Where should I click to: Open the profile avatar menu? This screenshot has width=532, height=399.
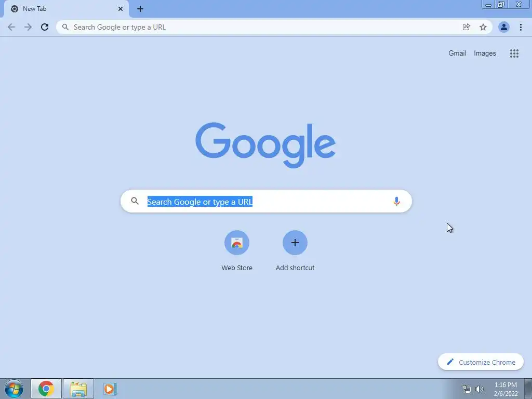503,27
